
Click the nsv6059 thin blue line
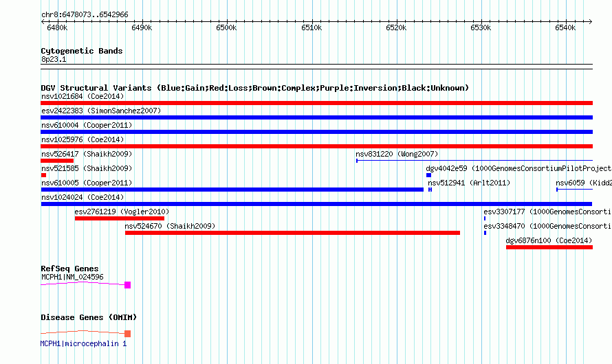[575, 190]
